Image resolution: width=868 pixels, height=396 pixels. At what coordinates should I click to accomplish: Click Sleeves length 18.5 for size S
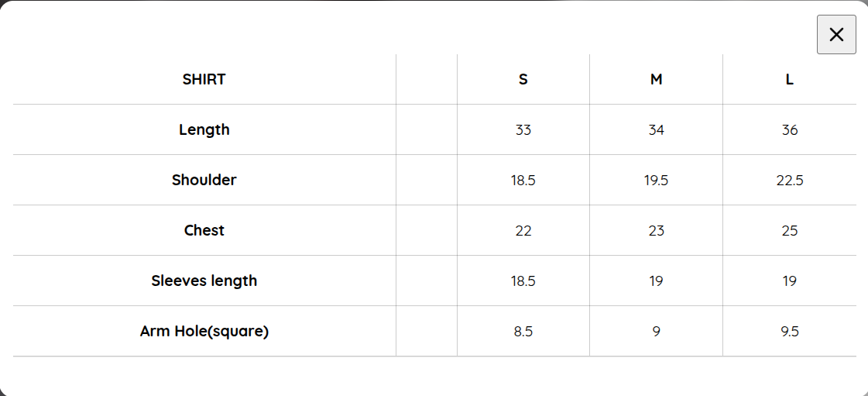[523, 281]
